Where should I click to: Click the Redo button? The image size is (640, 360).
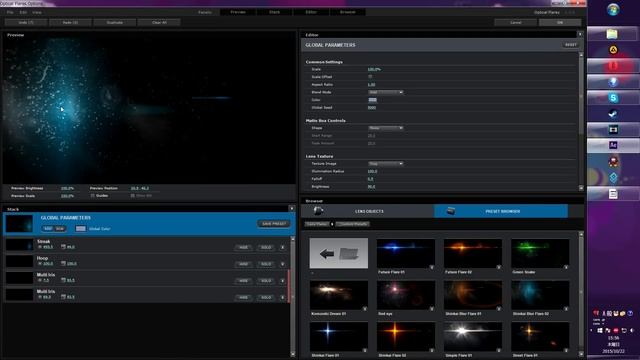(70, 22)
